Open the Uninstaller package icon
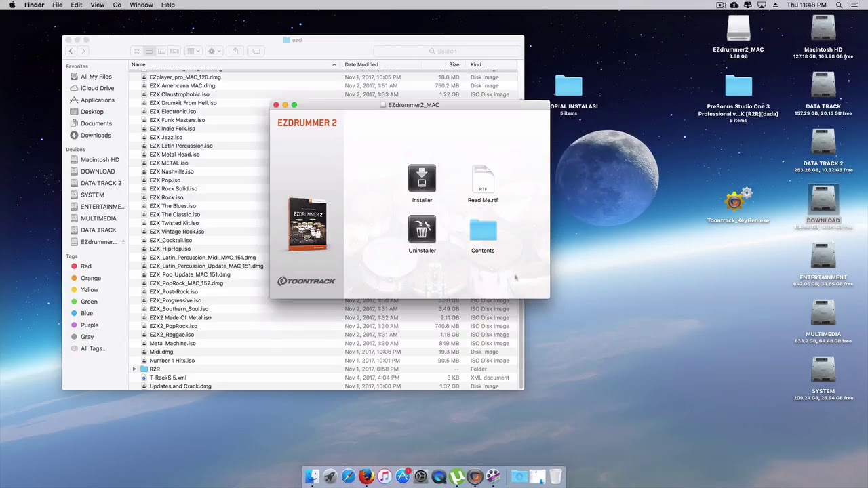Screen dimensions: 868x488 click(x=422, y=229)
